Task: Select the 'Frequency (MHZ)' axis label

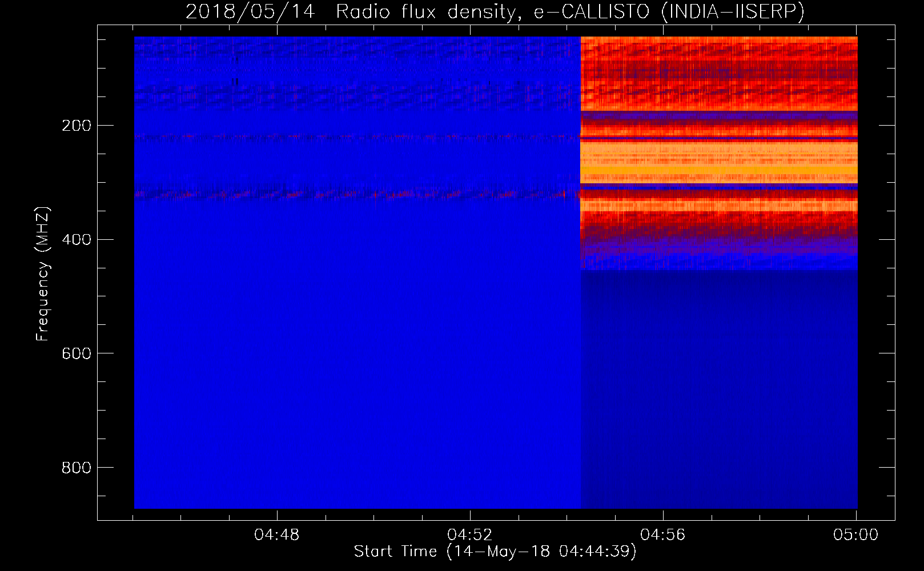Action: click(43, 274)
